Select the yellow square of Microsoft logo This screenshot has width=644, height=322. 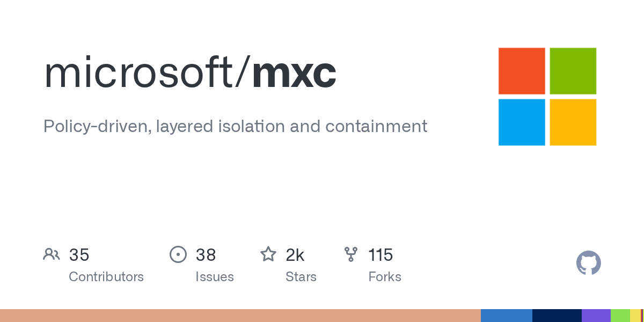573,122
